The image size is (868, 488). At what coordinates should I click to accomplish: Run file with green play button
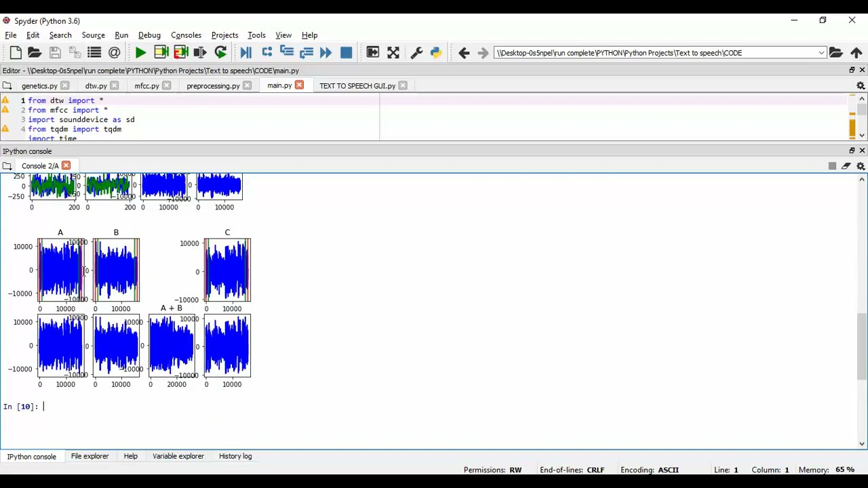click(140, 53)
